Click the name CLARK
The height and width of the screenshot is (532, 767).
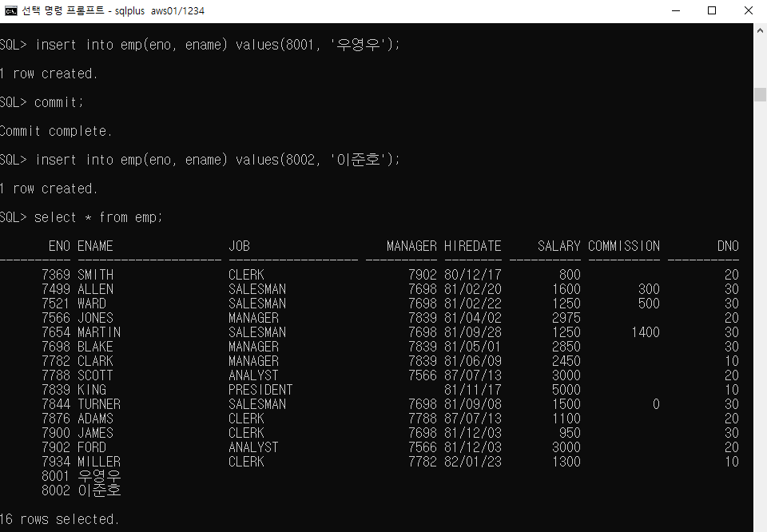[95, 361]
